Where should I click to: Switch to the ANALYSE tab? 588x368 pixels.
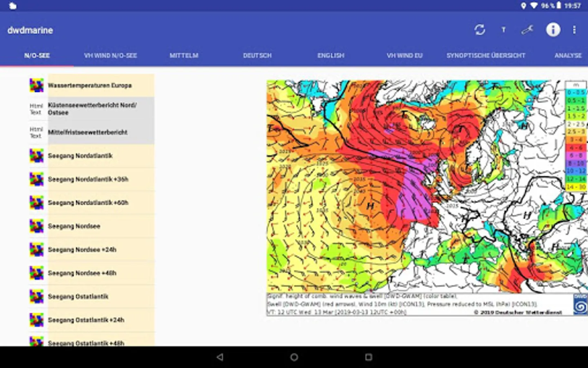(568, 56)
